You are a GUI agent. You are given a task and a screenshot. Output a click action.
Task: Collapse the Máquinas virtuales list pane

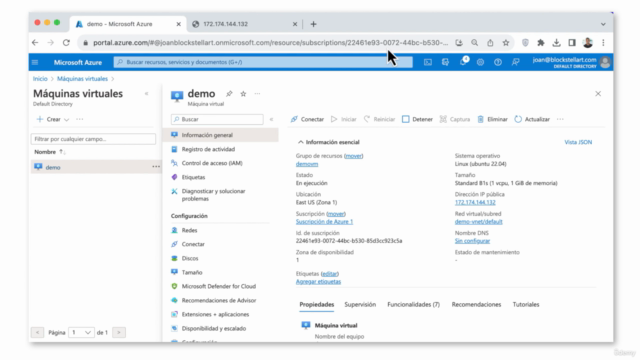147,94
